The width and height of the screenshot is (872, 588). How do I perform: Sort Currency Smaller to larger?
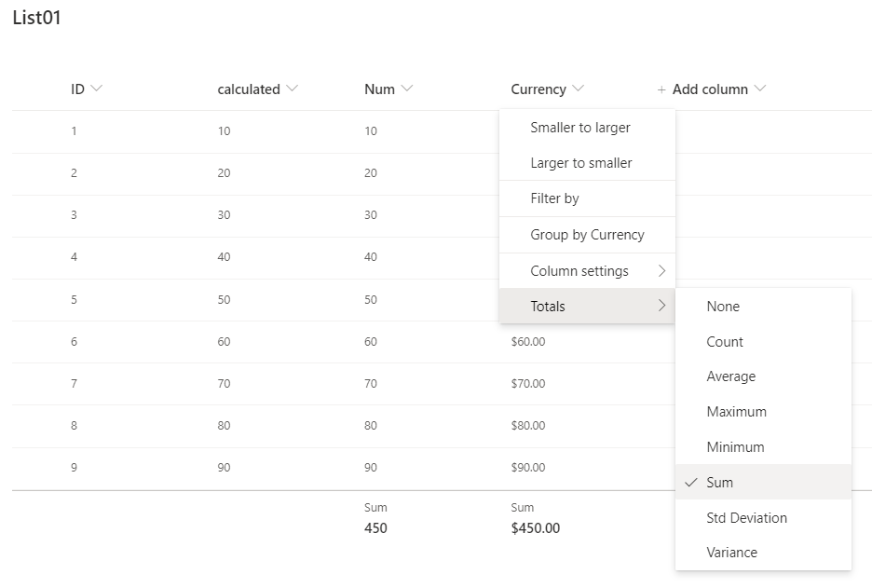tap(580, 128)
